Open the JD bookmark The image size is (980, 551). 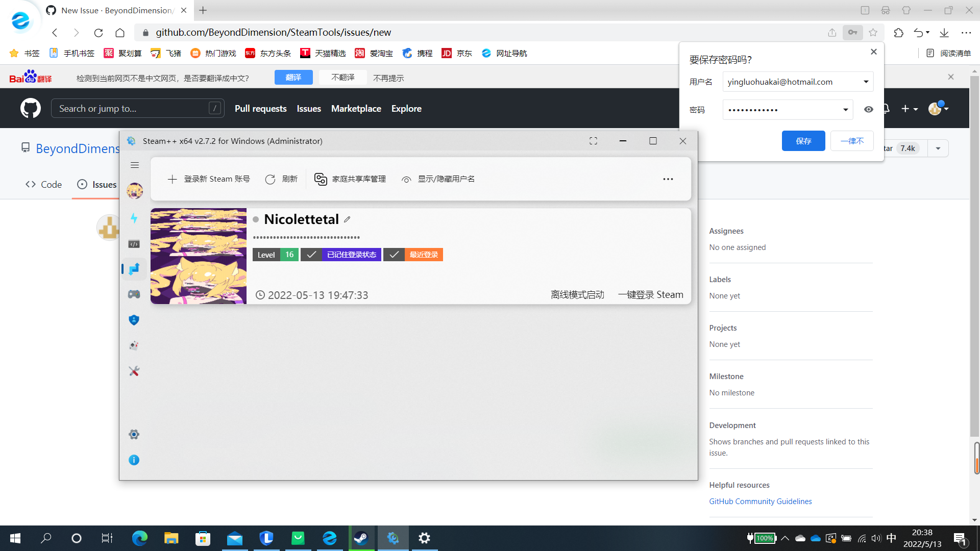point(457,53)
